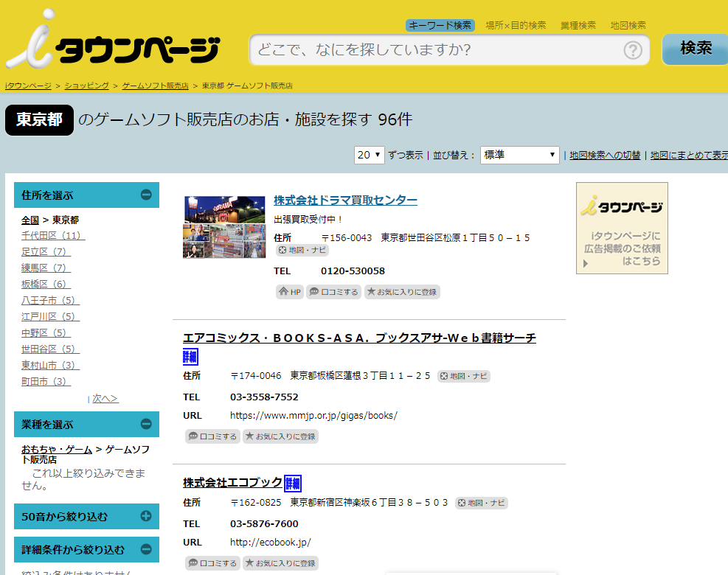Open the ショッピング breadcrumb link
This screenshot has height=575, width=728.
point(87,86)
